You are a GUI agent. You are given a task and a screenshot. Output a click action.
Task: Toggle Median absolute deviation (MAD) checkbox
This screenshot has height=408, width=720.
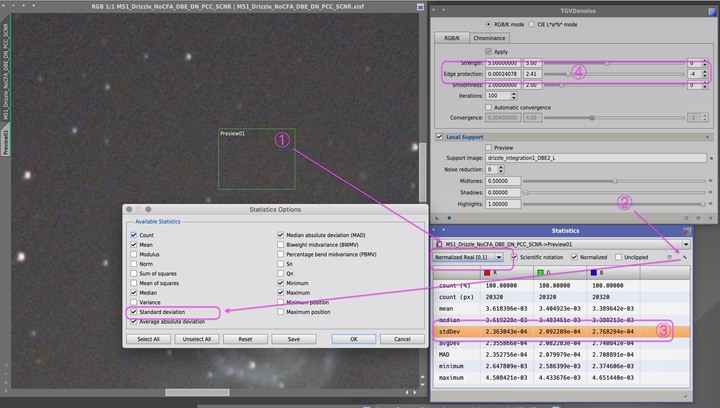click(x=281, y=235)
